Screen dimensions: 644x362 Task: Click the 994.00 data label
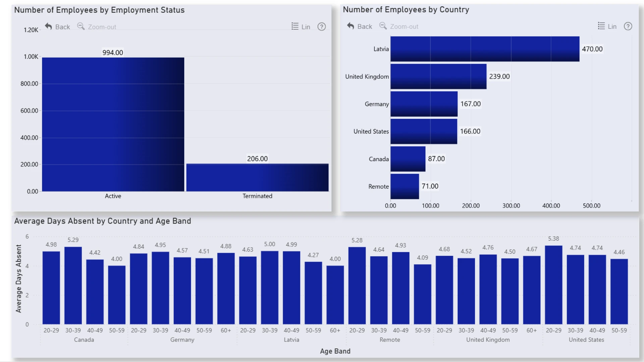113,53
